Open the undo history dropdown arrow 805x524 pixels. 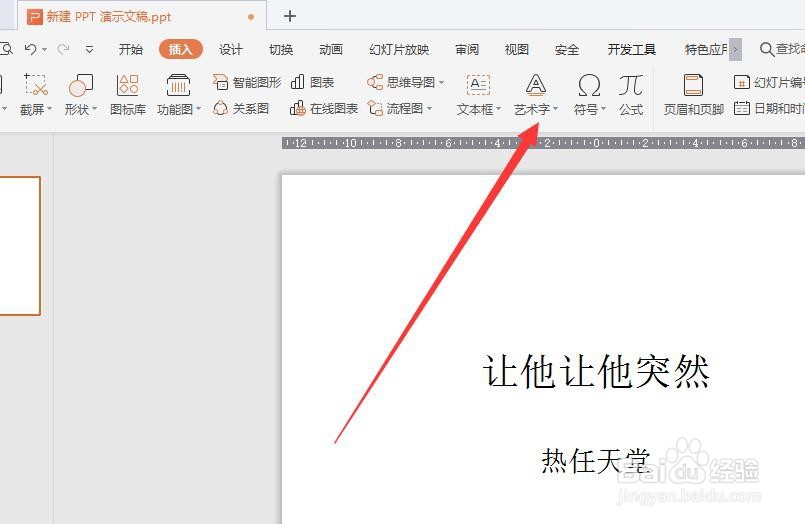(x=45, y=50)
